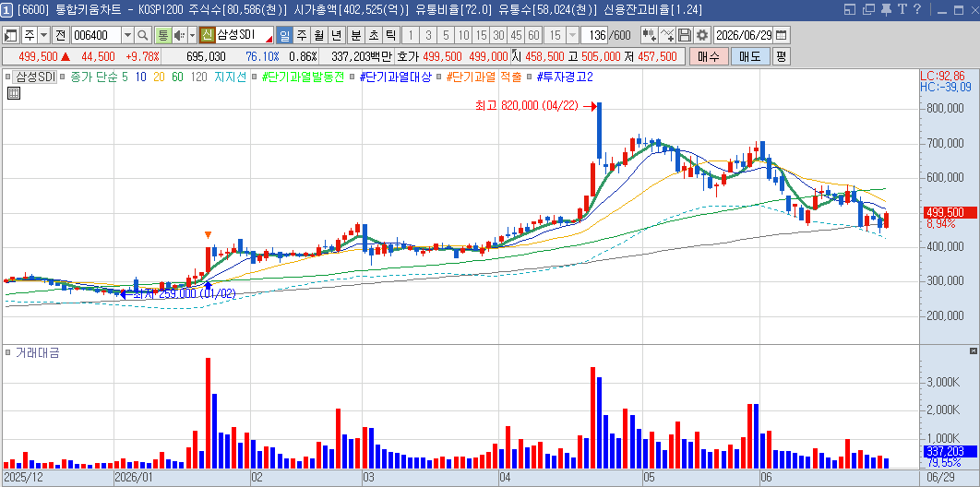Toggle checkbox before #단기과열 적출 indicator
The height and width of the screenshot is (487, 980).
coord(439,77)
